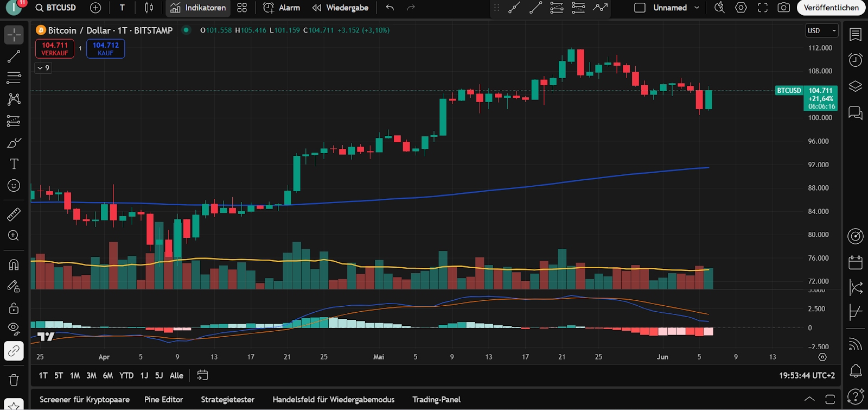Open the time axis settings gear
The width and height of the screenshot is (868, 410).
coord(822,357)
